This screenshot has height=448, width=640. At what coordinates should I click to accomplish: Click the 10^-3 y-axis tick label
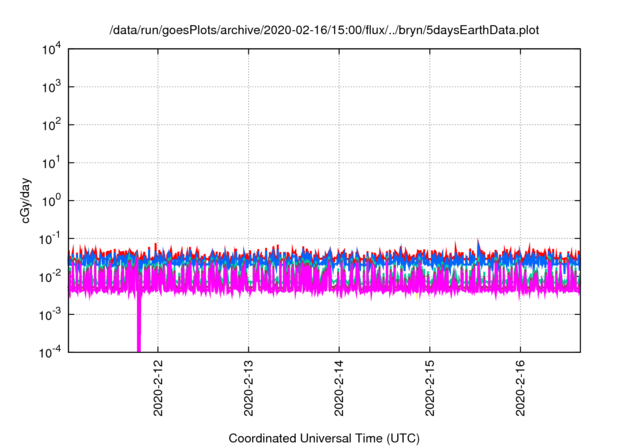click(50, 315)
